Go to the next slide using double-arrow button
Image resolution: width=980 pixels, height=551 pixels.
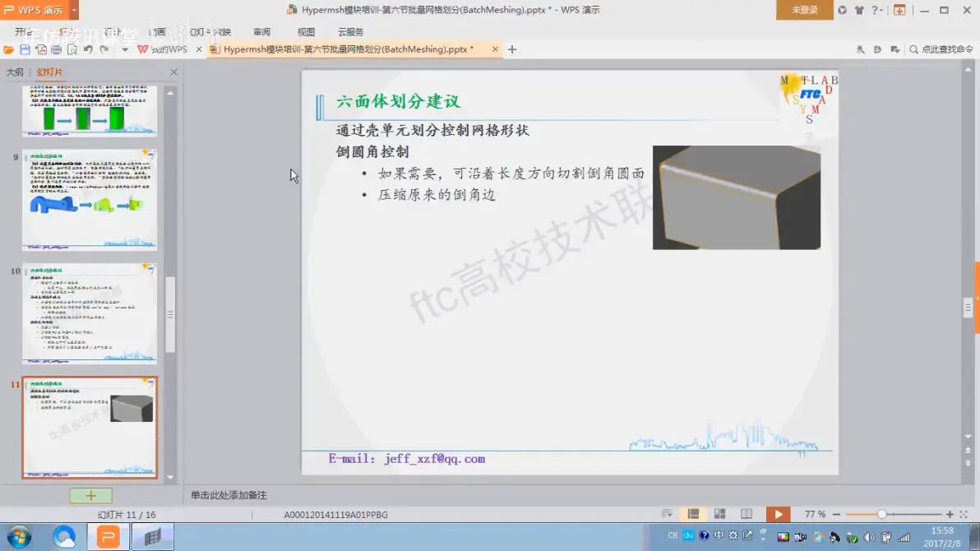968,464
